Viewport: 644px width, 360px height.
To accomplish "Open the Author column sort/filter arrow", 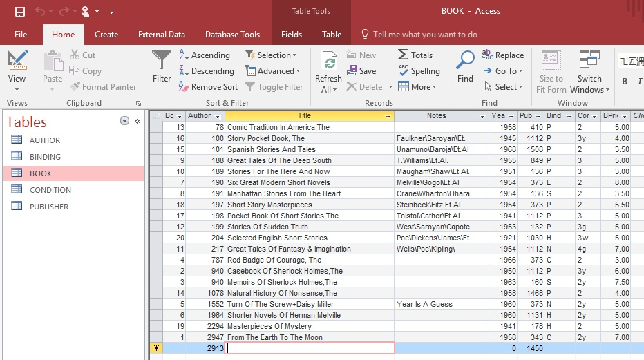I will coord(218,117).
